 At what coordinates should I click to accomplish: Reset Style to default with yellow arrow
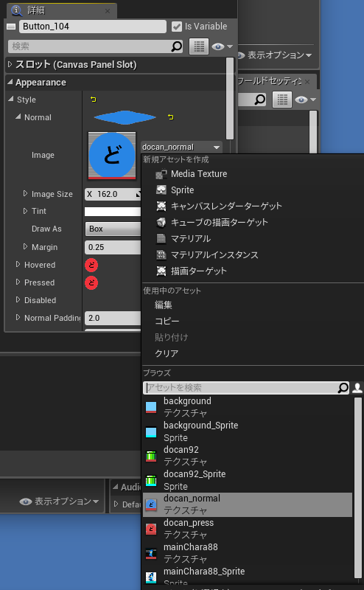point(94,100)
